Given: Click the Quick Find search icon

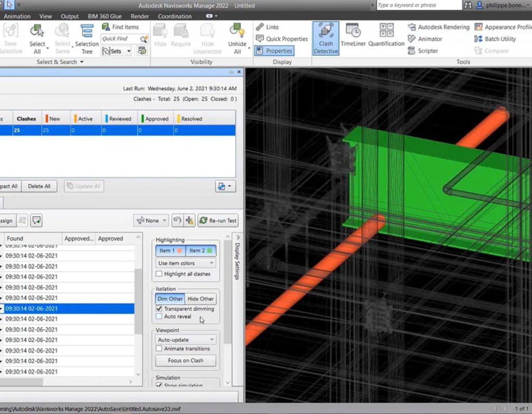Looking at the screenshot, I should pyautogui.click(x=144, y=39).
